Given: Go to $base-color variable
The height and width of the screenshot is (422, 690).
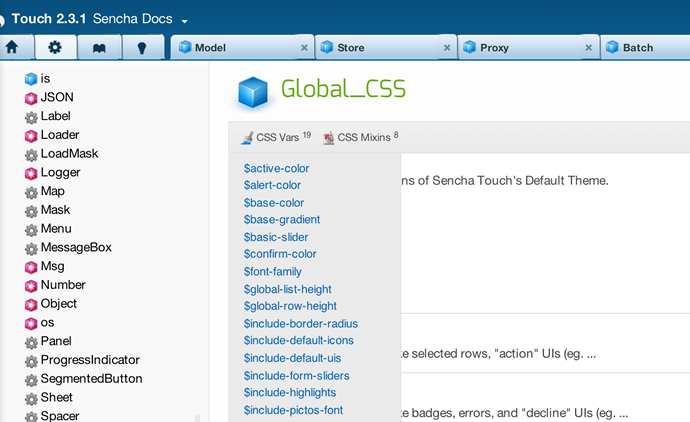Looking at the screenshot, I should coord(274,203).
